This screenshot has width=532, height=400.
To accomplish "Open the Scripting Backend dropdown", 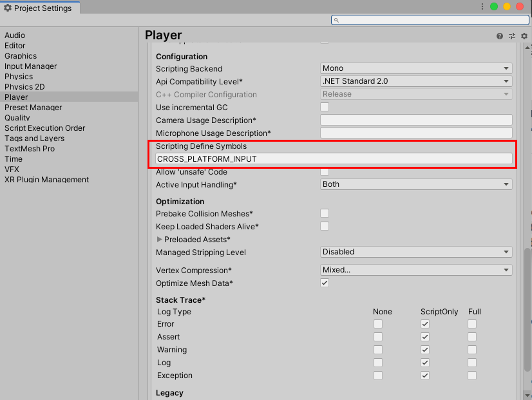I will 416,68.
